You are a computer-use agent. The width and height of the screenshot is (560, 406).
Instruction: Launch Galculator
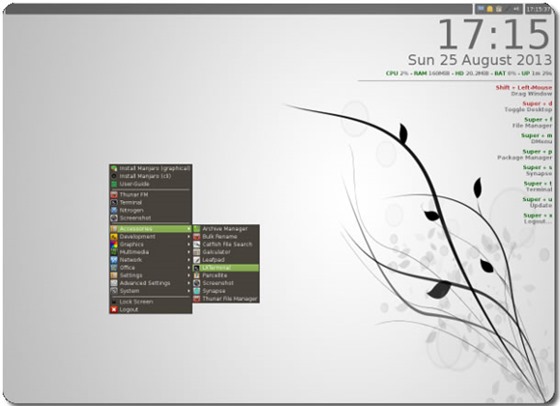pos(226,252)
